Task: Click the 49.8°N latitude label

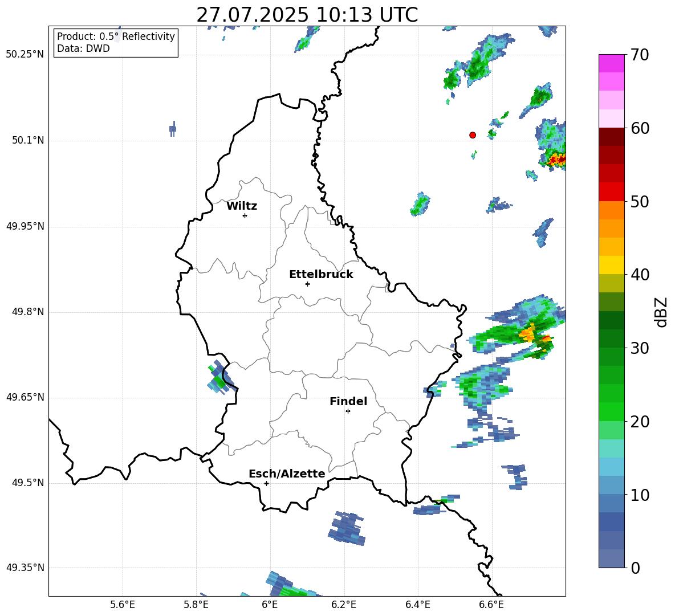Action: coord(28,312)
